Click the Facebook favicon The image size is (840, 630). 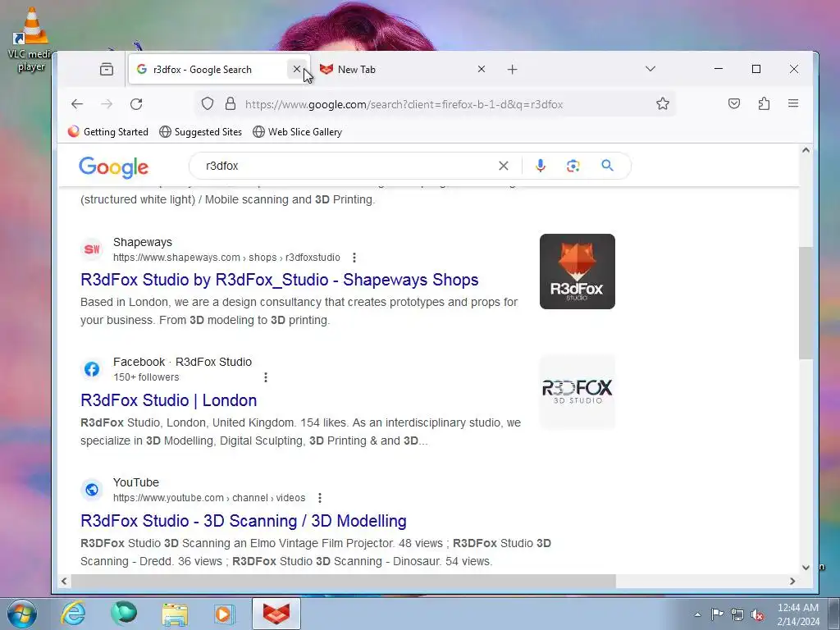[92, 369]
